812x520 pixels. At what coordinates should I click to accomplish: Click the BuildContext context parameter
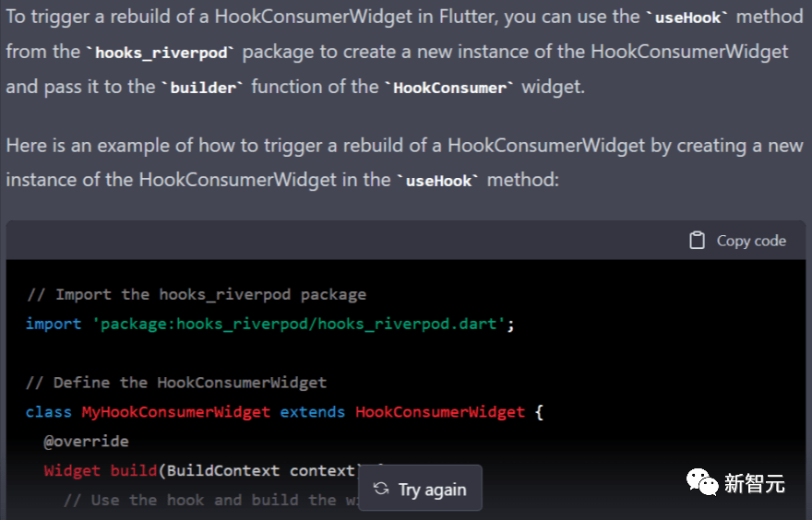coord(261,471)
